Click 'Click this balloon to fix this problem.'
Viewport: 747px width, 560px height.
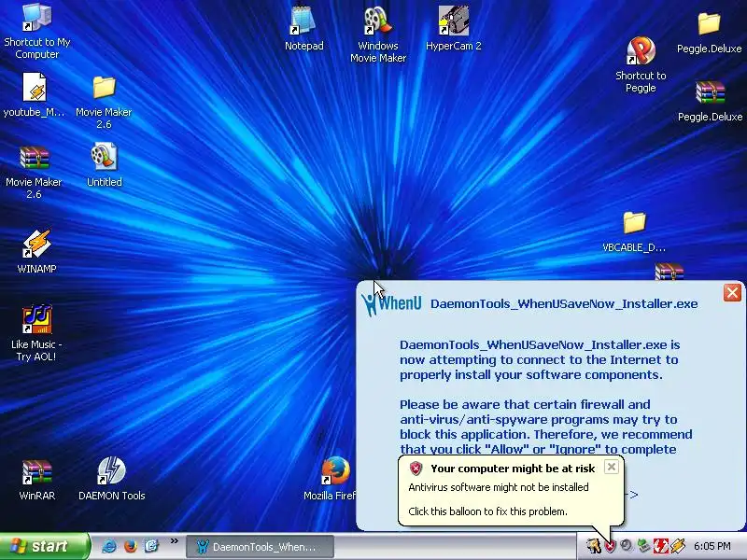pos(487,511)
